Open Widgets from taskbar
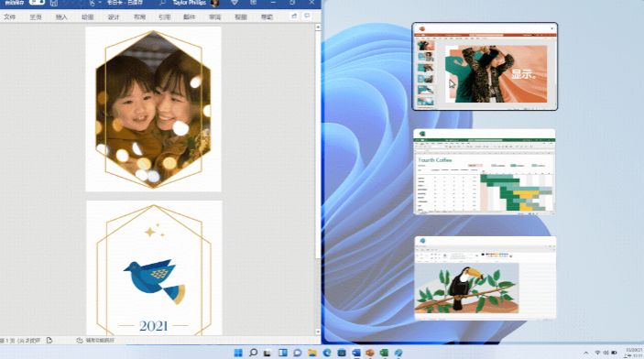The height and width of the screenshot is (359, 644). coord(282,353)
